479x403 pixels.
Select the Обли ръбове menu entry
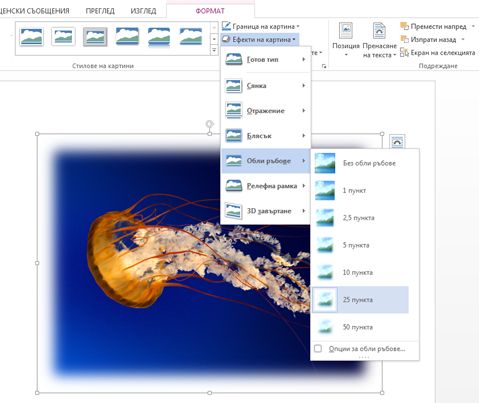266,161
